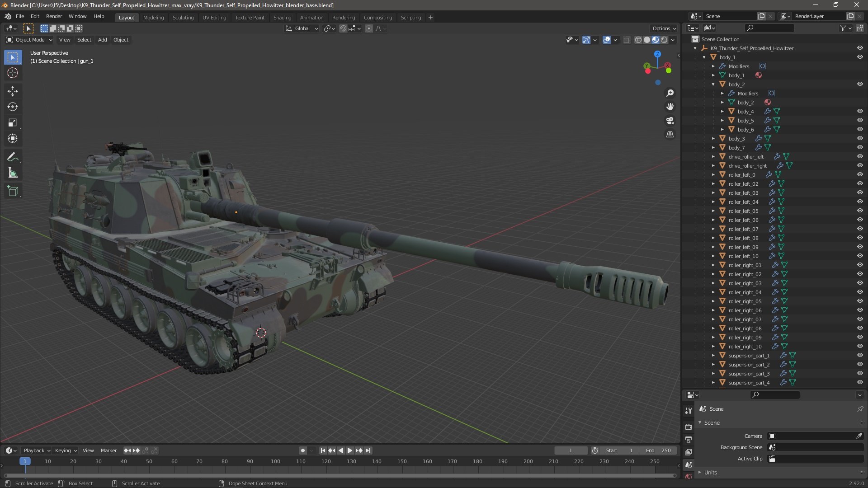Expand roller_right_01 in the outliner
This screenshot has height=488, width=868.
pos(713,265)
